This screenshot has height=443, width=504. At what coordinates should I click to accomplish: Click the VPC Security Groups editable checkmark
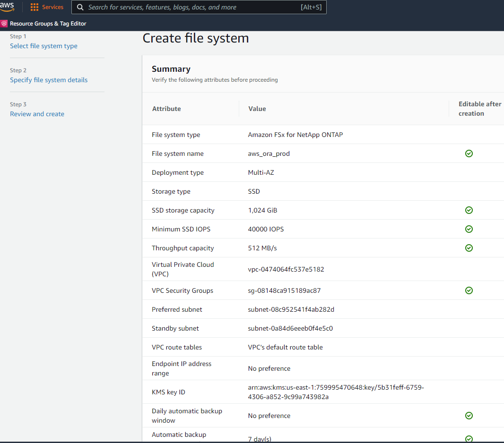469,290
